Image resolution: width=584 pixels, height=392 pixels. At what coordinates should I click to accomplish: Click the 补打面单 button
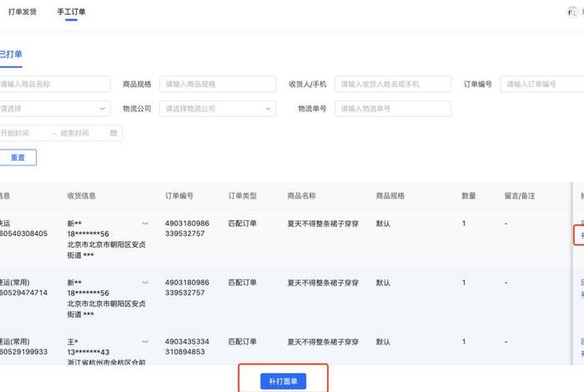(283, 381)
